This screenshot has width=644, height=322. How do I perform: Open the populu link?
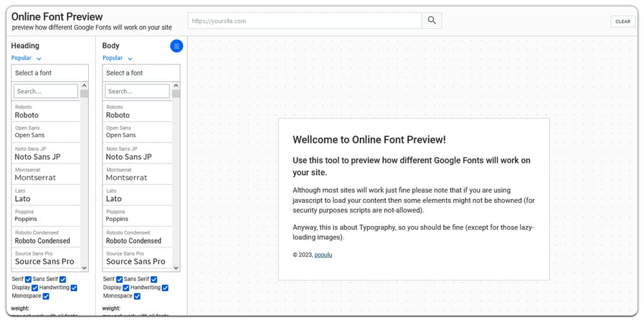[x=323, y=254]
